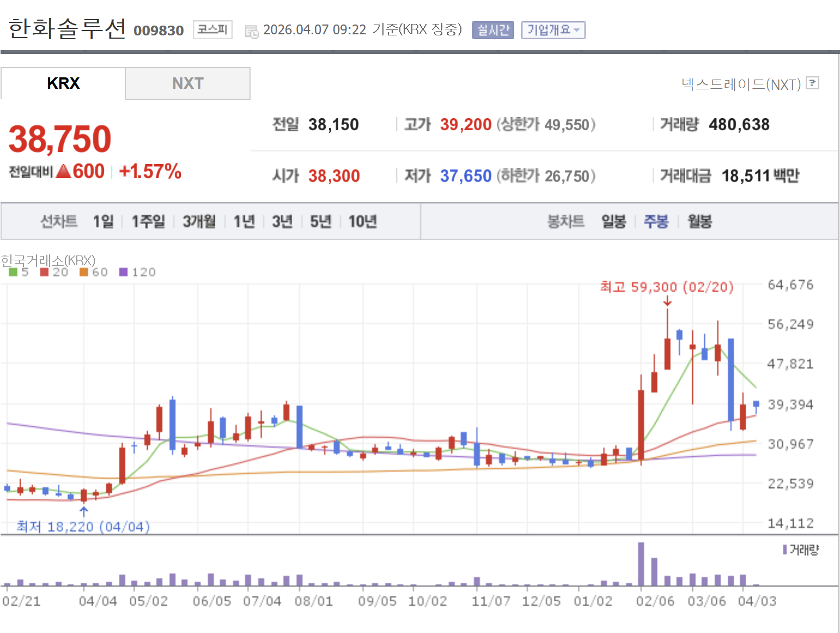Screen dimensions: 840x633
Task: Select the 1주일 line chart period
Action: click(148, 221)
